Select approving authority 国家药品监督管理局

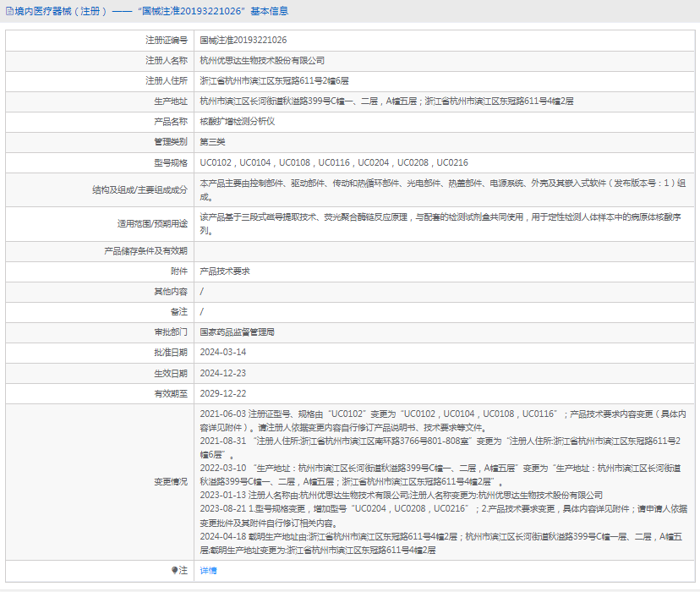(237, 332)
